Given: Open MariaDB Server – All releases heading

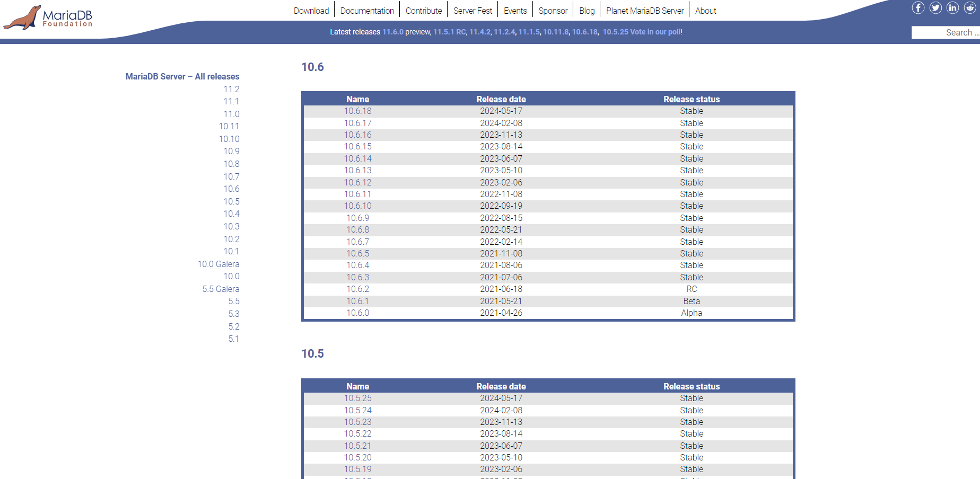Looking at the screenshot, I should coord(182,76).
